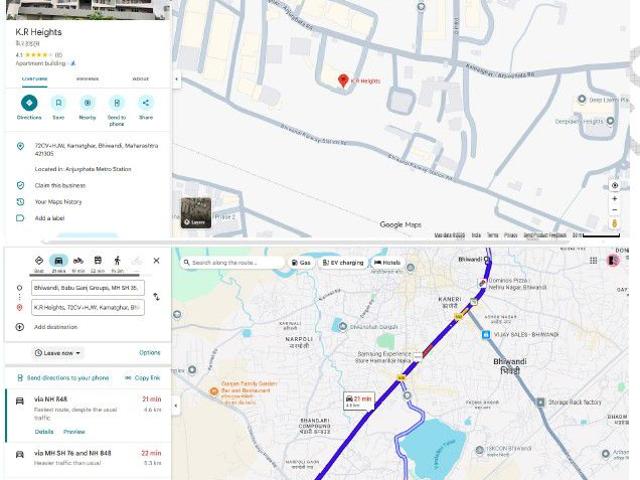Image resolution: width=640 pixels, height=480 pixels.
Task: Select driving travel mode
Action: 58,263
